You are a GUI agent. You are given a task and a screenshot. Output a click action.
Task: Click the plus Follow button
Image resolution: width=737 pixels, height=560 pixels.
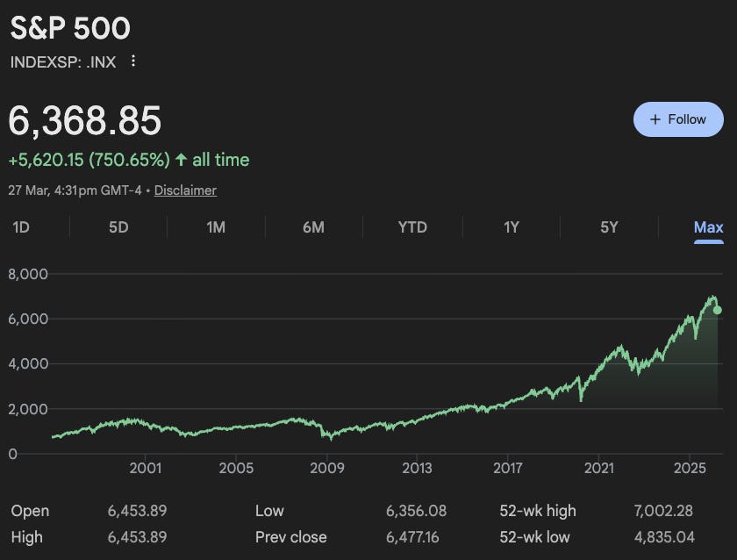pos(678,119)
